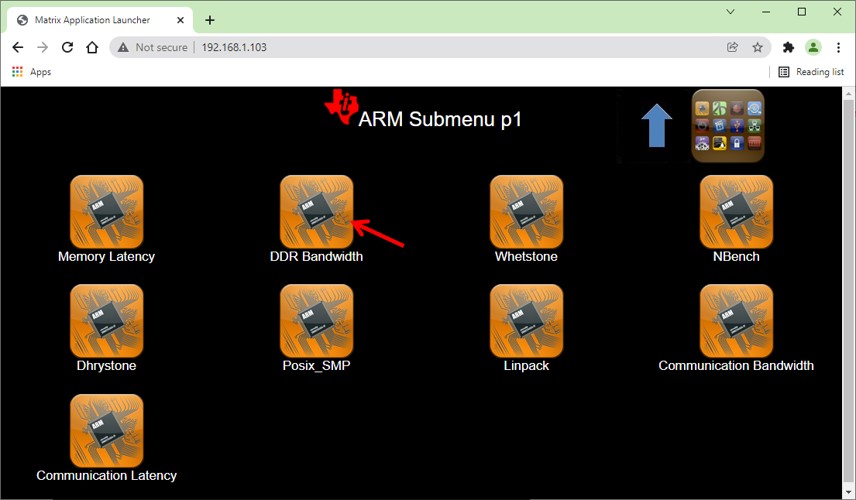The image size is (856, 500).
Task: Select the NBench application icon
Action: [x=736, y=212]
